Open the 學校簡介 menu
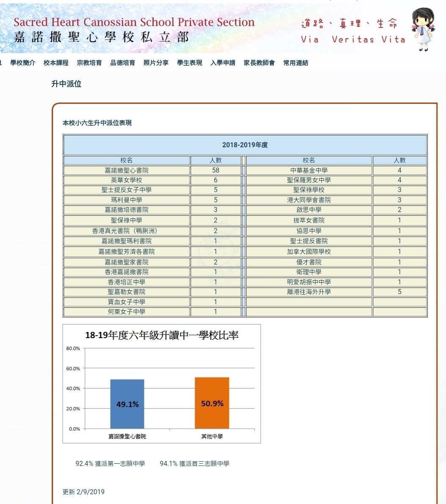 click(23, 63)
